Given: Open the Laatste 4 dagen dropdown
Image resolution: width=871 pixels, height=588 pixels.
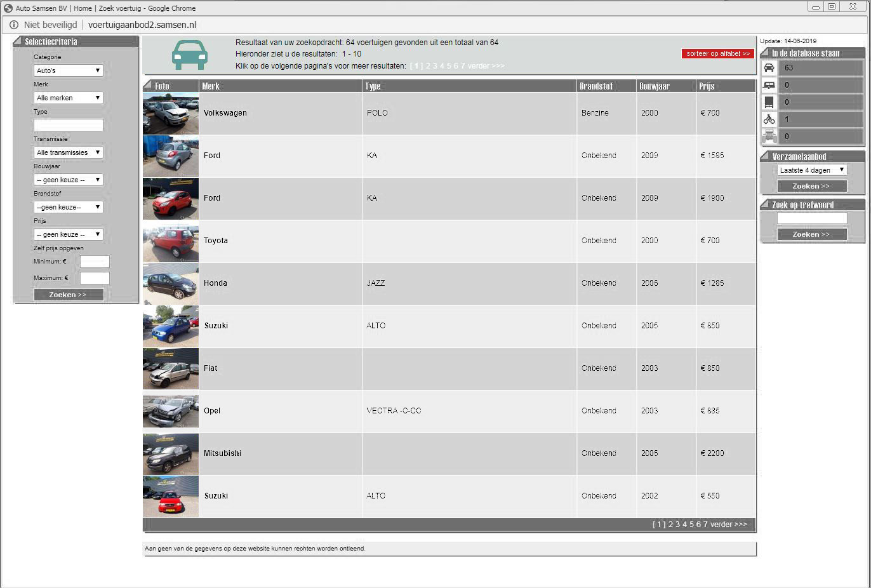Looking at the screenshot, I should click(x=812, y=170).
